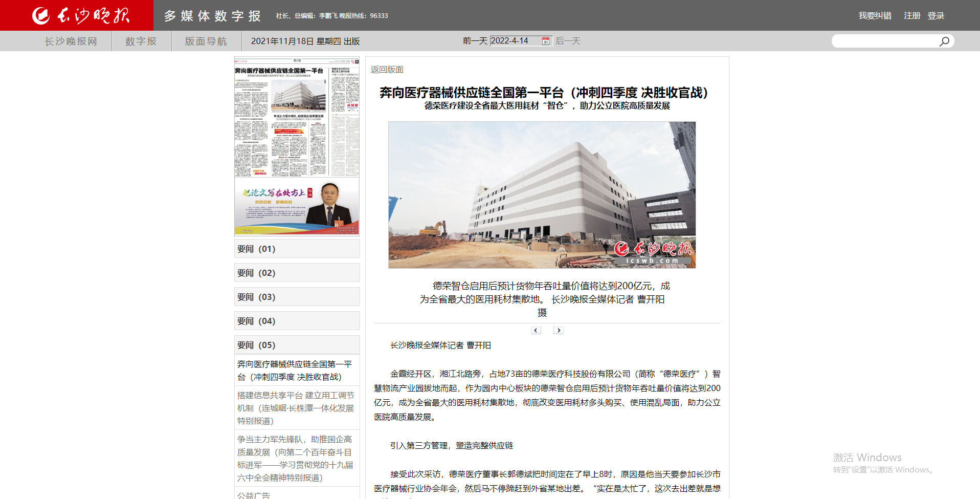Click 注册 to register
Screen dimensions: 980x499
coord(911,15)
